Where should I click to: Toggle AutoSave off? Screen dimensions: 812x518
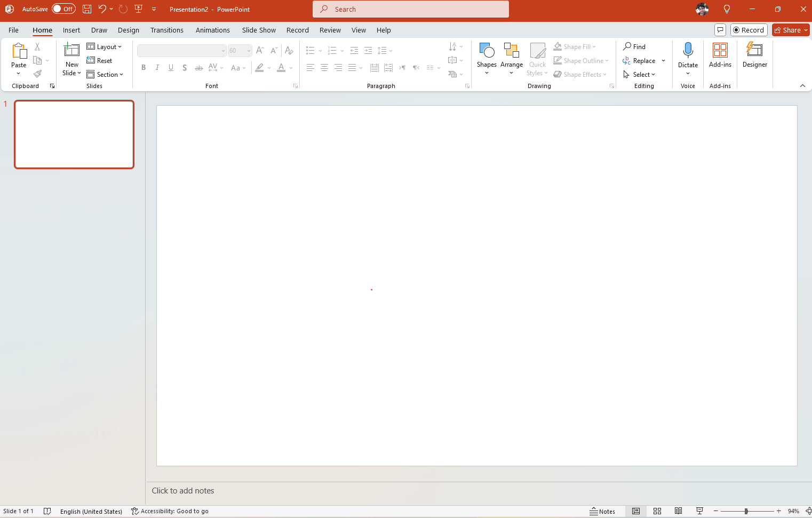pyautogui.click(x=63, y=9)
